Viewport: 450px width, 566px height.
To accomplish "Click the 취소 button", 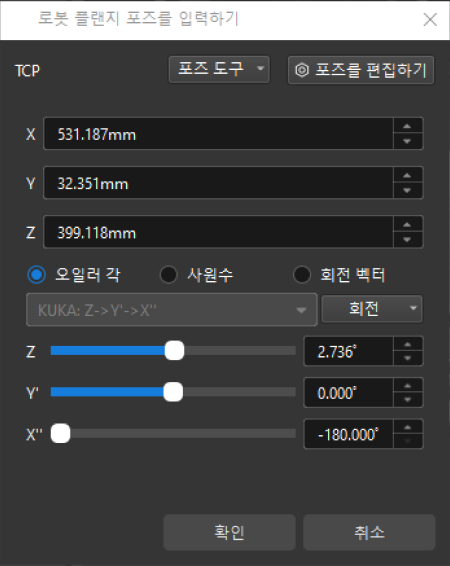I will (x=369, y=532).
